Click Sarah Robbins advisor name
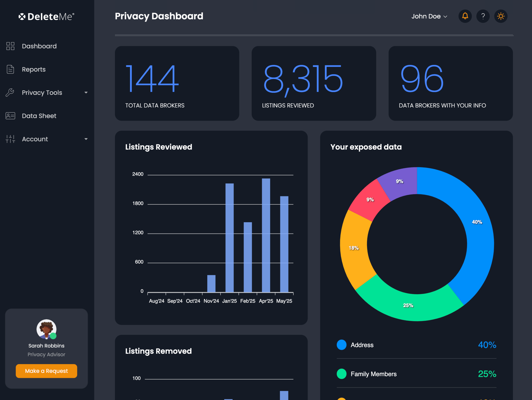Viewport: 532px width, 400px height. 46,346
